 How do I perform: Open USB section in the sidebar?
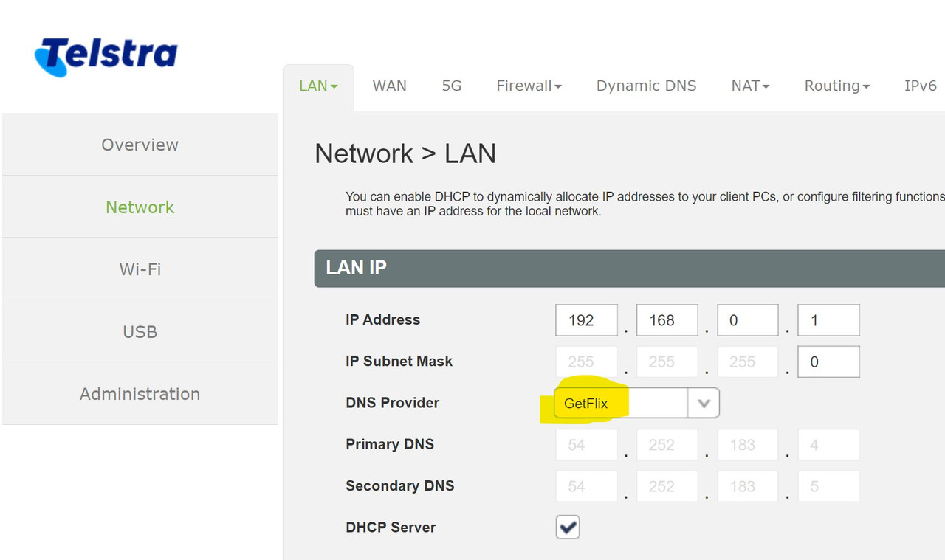pyautogui.click(x=140, y=331)
